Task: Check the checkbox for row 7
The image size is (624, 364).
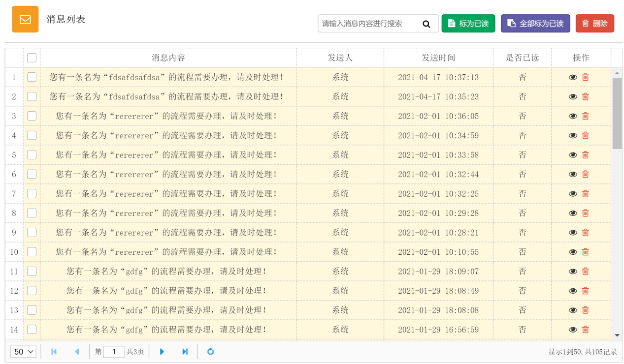Action: pyautogui.click(x=32, y=193)
